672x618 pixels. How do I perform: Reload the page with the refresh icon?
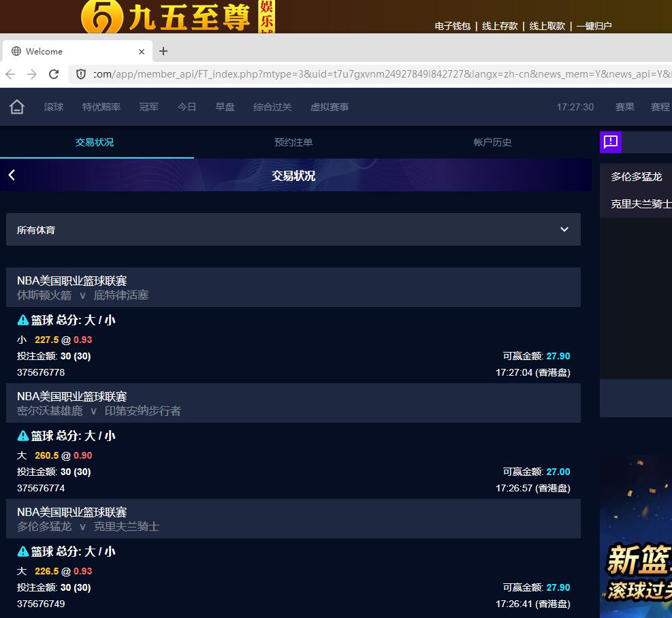[x=54, y=74]
